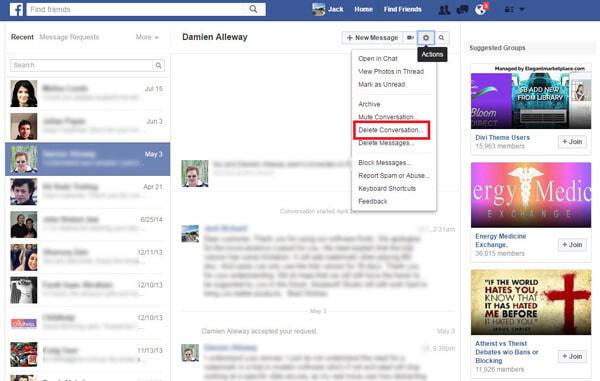Click the Actions gear icon
Screen dimensions: 600x381
[426, 37]
